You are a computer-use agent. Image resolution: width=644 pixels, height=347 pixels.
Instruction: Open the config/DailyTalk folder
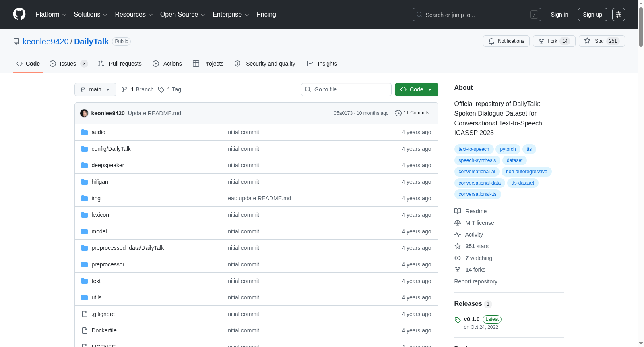point(111,149)
